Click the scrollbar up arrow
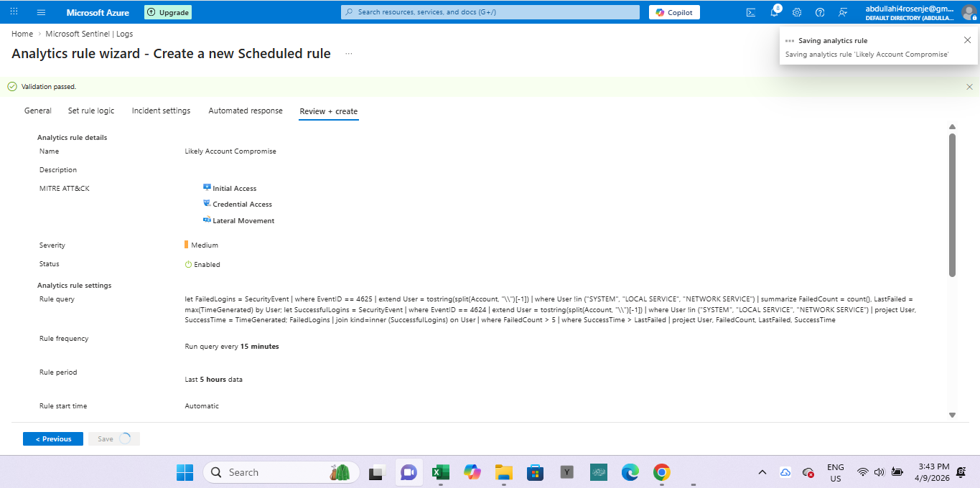Viewport: 980px width, 488px height. pyautogui.click(x=953, y=127)
